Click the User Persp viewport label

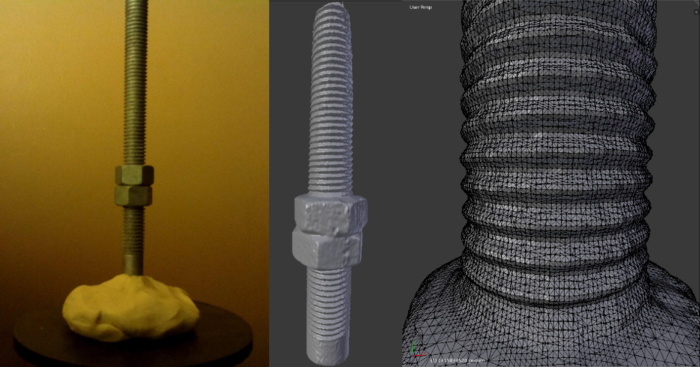coord(420,7)
